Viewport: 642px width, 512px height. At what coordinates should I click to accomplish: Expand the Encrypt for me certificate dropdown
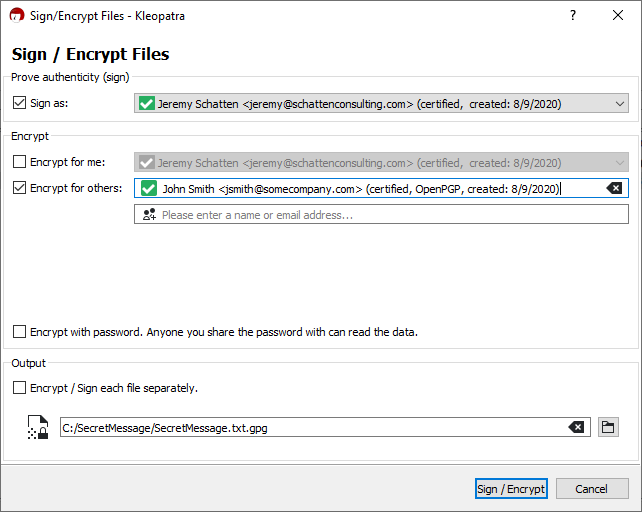(x=620, y=162)
